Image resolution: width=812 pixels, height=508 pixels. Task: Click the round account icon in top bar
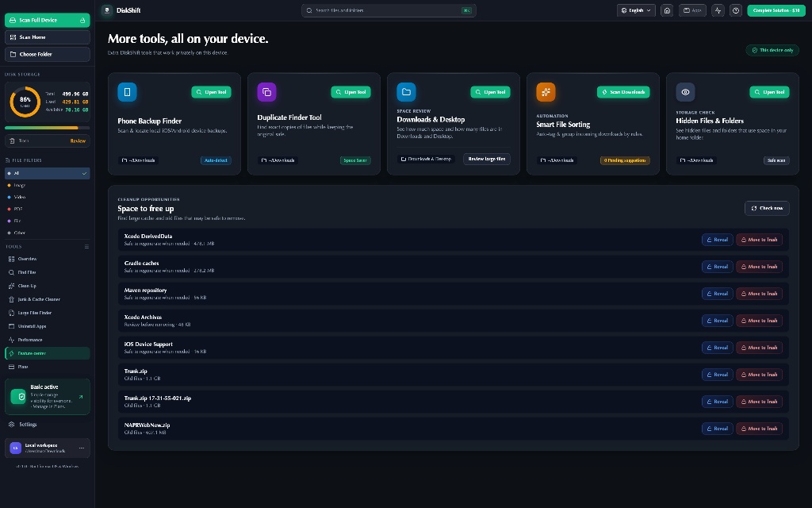736,10
